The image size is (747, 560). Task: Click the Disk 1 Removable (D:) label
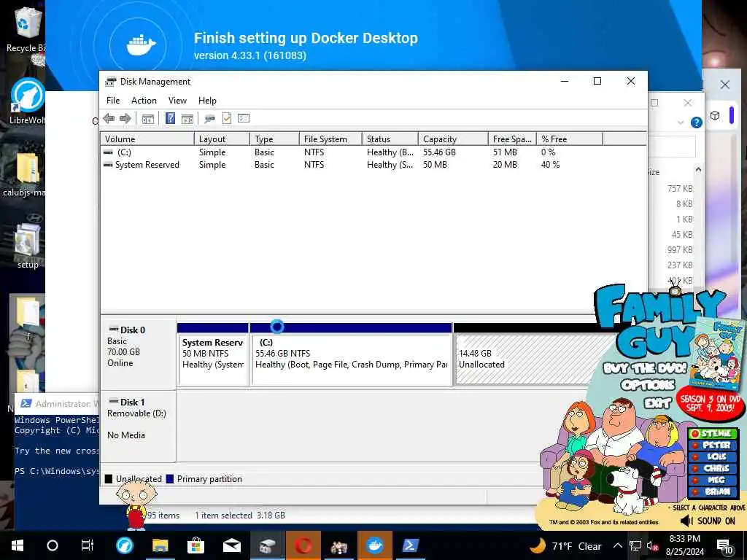[x=137, y=426]
